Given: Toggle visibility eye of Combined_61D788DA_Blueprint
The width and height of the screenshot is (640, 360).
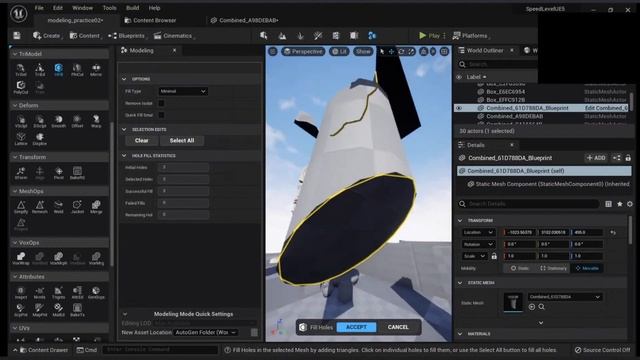Looking at the screenshot, I should [x=459, y=108].
